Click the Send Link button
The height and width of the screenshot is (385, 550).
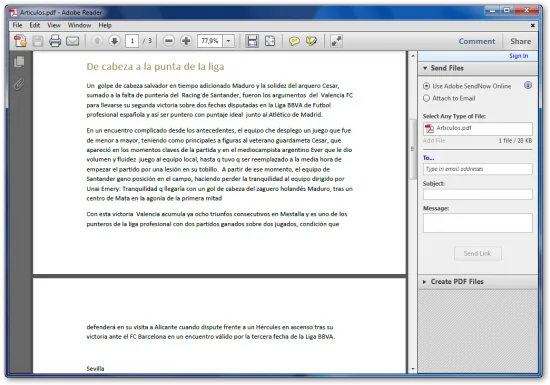pos(477,253)
